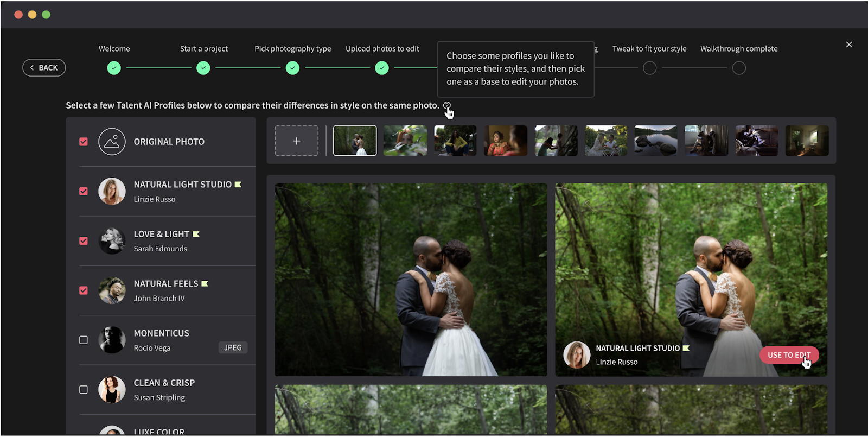Click the flag icon next to Natural Feels
The image size is (868, 437).
[x=205, y=283]
